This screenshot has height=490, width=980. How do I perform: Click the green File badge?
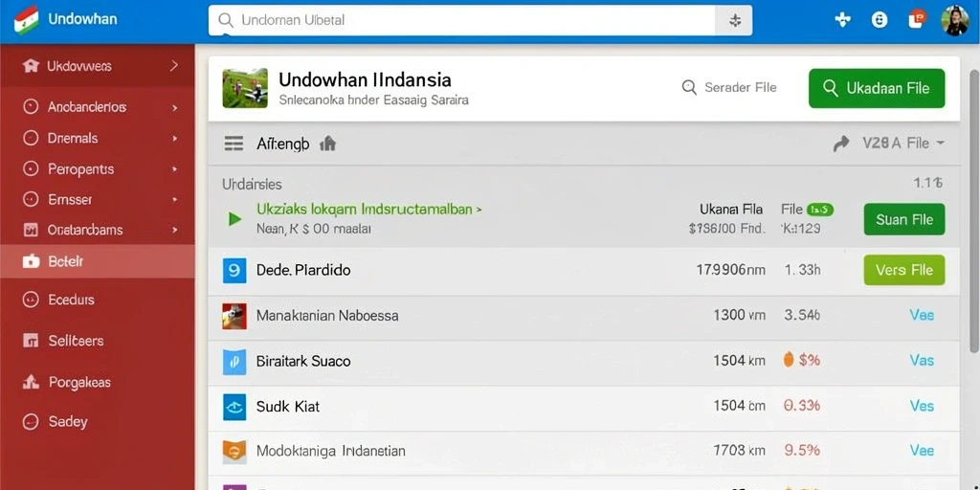[x=820, y=210]
